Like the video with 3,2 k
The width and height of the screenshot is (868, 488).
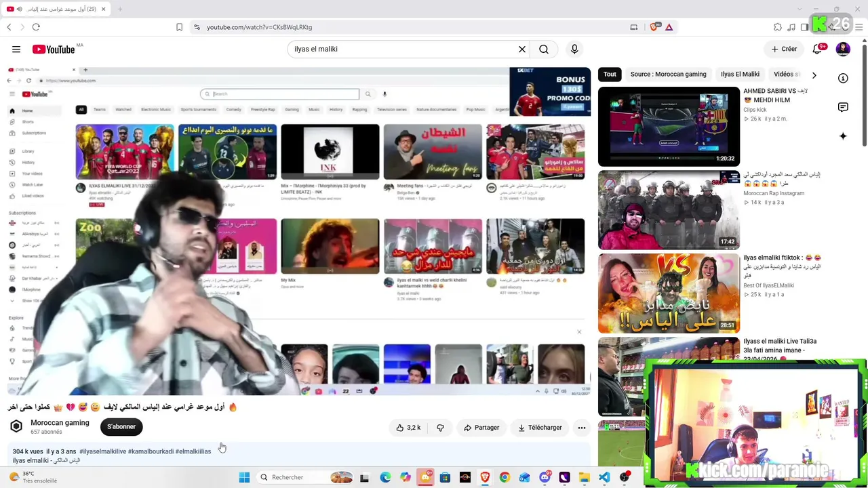pos(409,428)
